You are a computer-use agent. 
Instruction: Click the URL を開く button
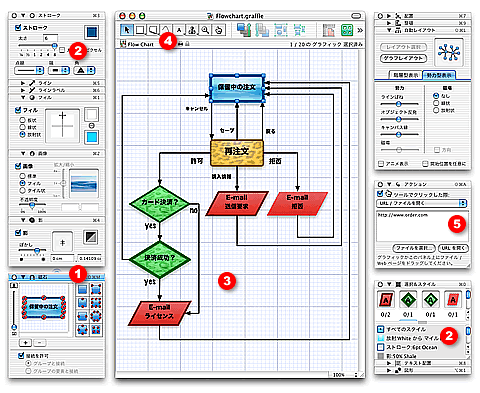tap(453, 248)
